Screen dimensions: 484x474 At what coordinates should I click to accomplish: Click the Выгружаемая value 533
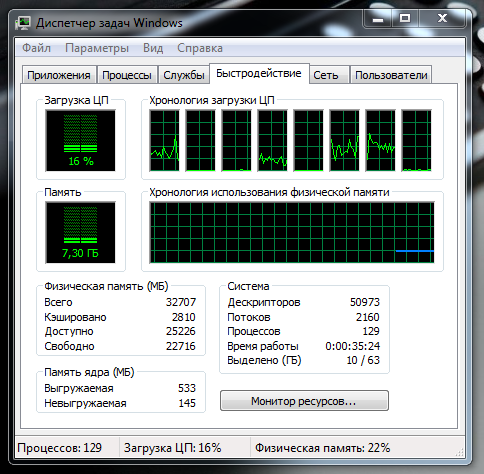tap(187, 388)
